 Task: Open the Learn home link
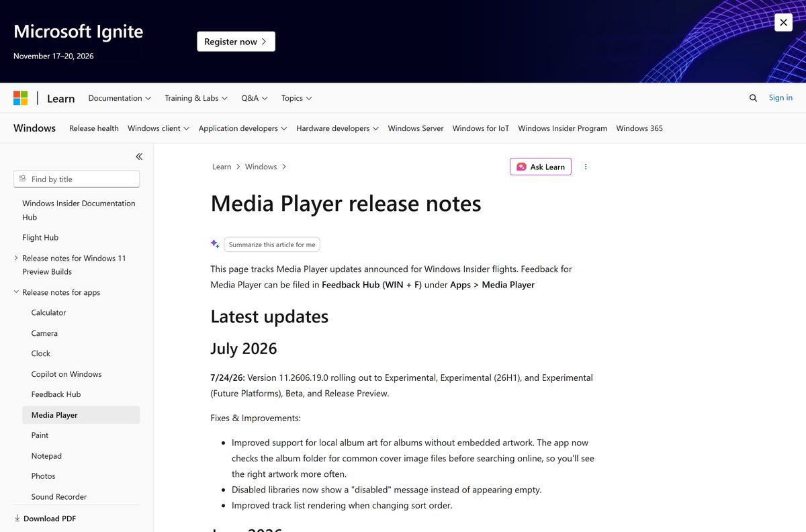click(x=60, y=98)
